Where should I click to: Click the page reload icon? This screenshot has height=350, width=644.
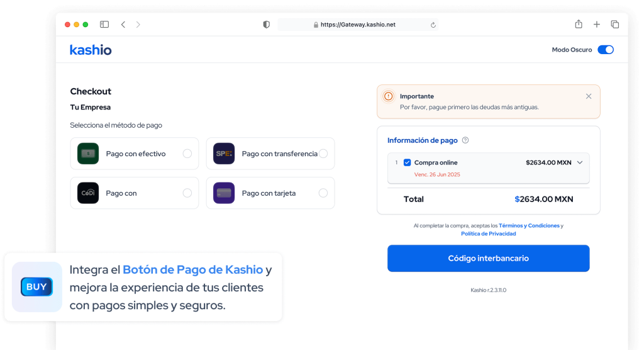(433, 25)
